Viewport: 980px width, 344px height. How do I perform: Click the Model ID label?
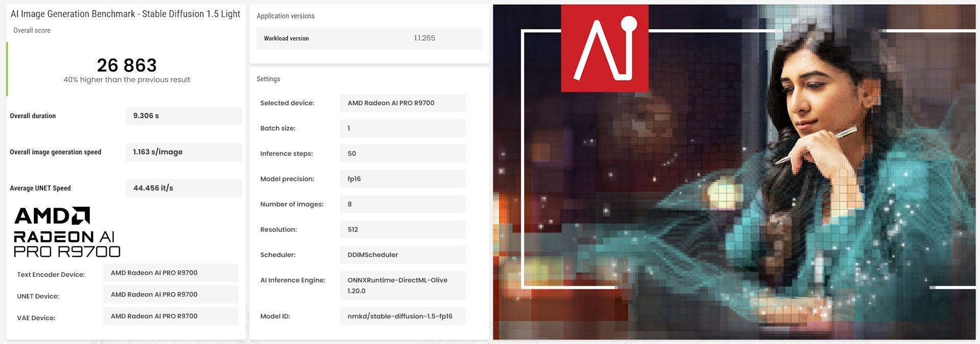click(x=275, y=316)
